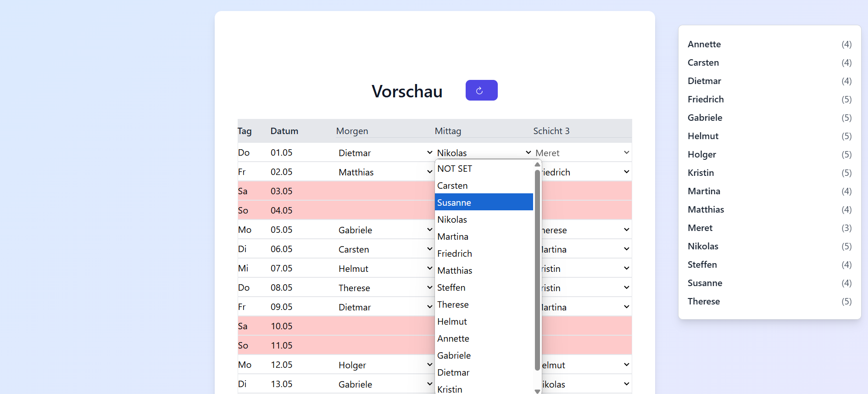Open Morgen dropdown for 02.05 showing Matthias
Image resolution: width=868 pixels, height=394 pixels.
tap(384, 172)
